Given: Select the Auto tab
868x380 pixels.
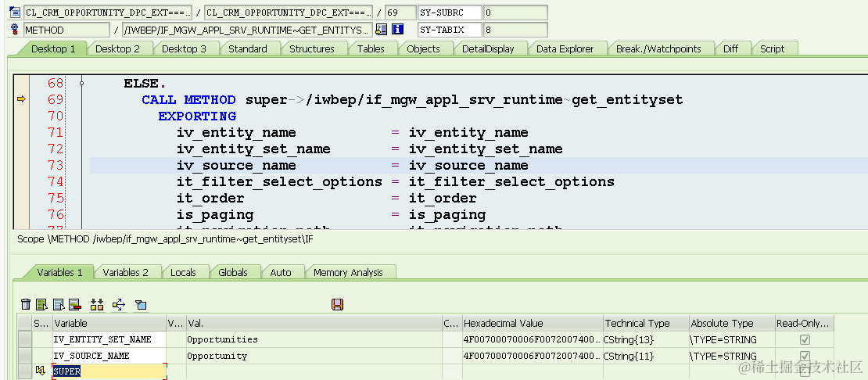Looking at the screenshot, I should (281, 272).
